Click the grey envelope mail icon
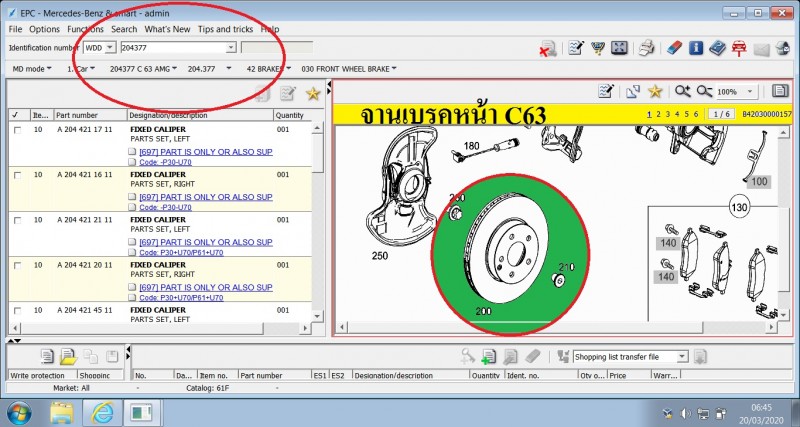The width and height of the screenshot is (800, 427). 761,49
